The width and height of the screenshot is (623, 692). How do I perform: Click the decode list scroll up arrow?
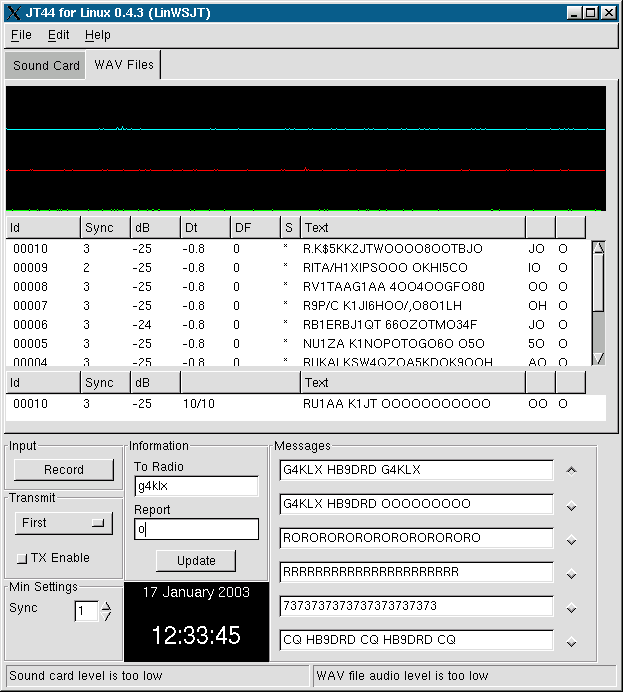[x=598, y=248]
